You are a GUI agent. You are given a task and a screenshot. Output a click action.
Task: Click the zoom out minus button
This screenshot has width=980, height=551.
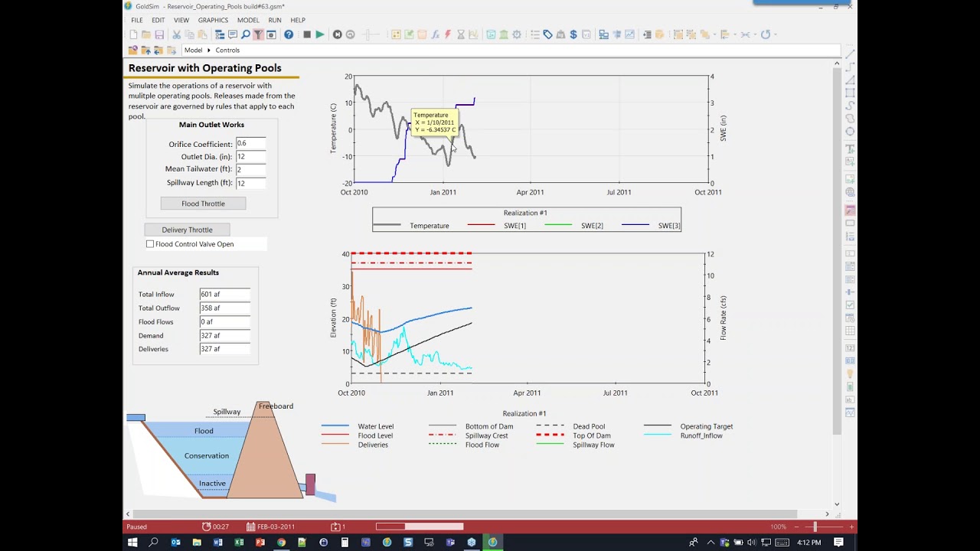pyautogui.click(x=797, y=527)
